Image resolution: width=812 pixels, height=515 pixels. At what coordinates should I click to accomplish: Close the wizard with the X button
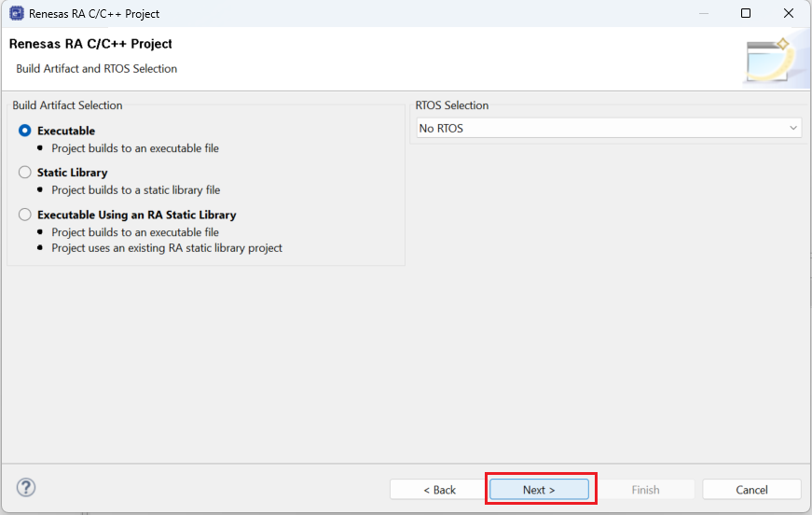click(788, 13)
